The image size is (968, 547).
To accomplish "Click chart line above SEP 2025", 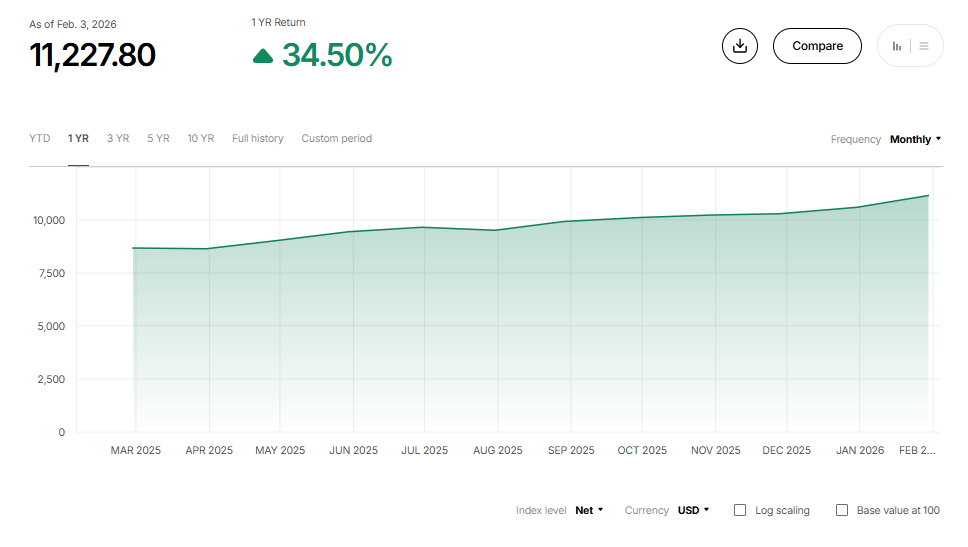I will tap(571, 221).
